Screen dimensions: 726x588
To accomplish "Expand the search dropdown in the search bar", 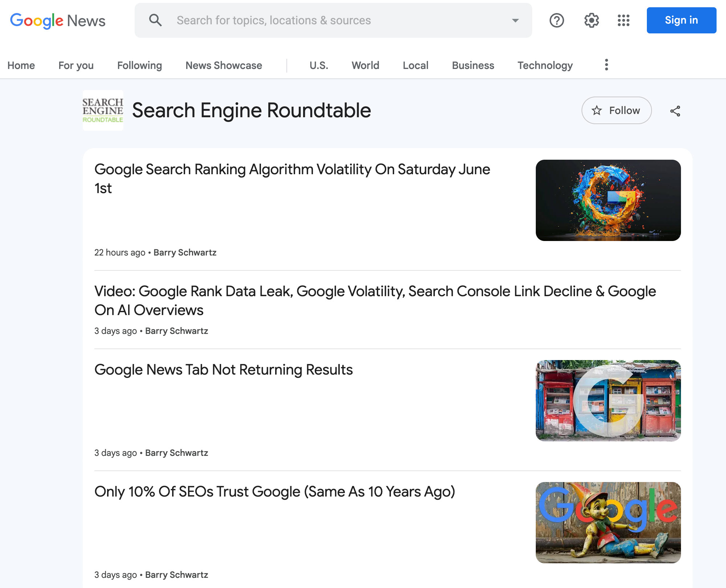I will (x=515, y=21).
